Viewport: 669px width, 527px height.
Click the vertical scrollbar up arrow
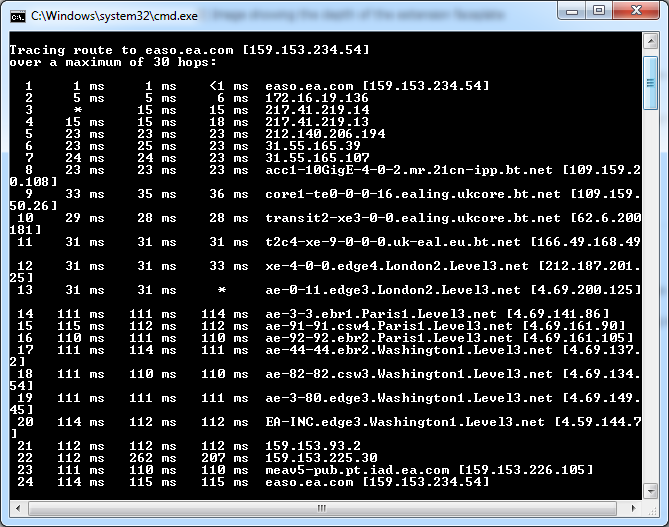(651, 42)
